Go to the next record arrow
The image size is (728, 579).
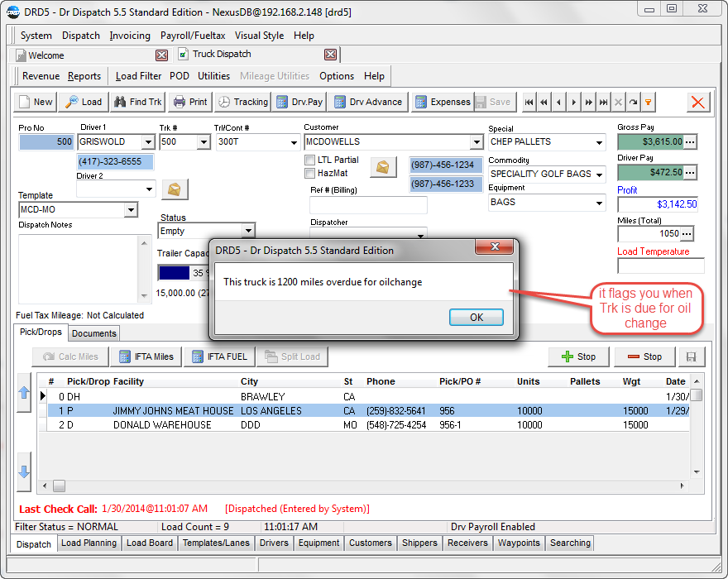(573, 102)
